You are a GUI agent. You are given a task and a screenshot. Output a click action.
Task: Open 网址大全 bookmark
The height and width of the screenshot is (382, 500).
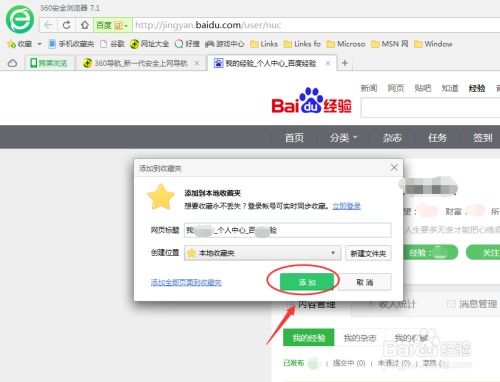tap(150, 44)
